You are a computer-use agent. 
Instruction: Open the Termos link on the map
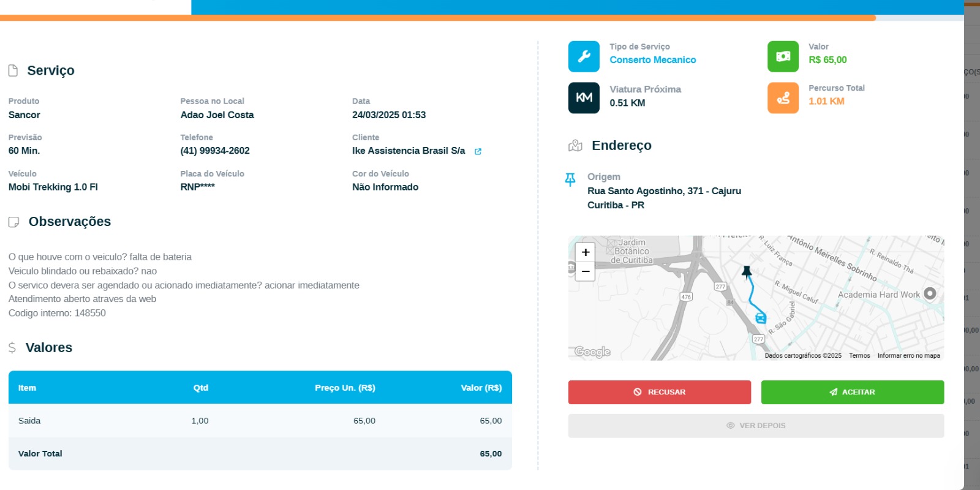coord(859,355)
